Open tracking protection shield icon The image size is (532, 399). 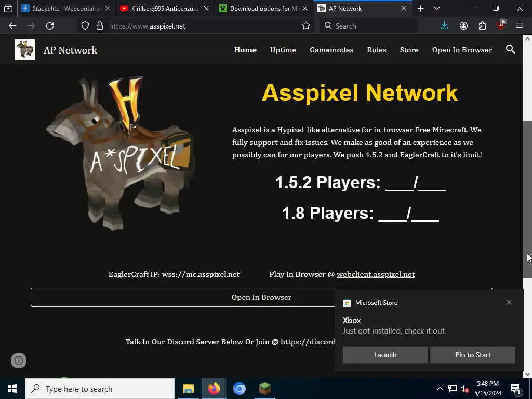85,26
